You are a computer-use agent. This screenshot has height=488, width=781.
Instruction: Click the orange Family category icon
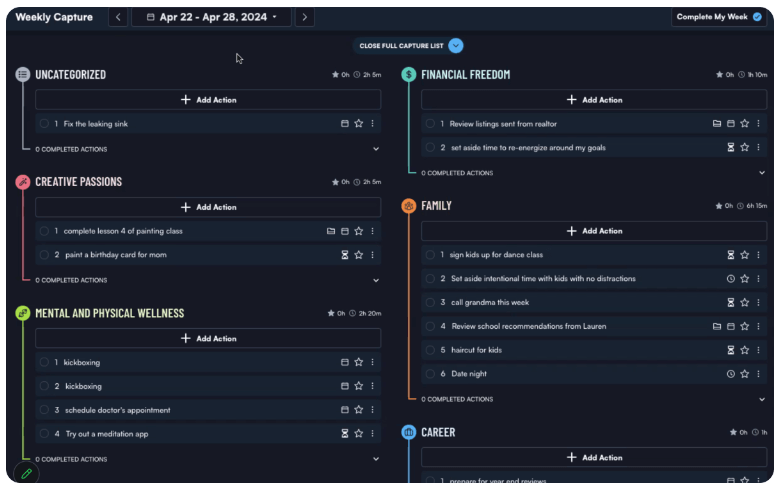(x=408, y=206)
